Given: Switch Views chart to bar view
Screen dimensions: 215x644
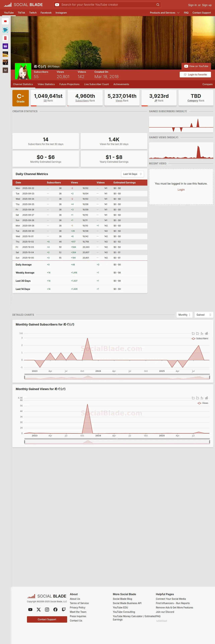Looking at the screenshot, I should 206,398.
